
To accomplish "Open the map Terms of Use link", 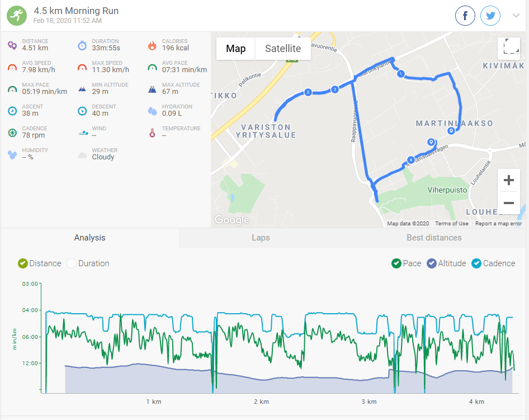I will click(452, 224).
